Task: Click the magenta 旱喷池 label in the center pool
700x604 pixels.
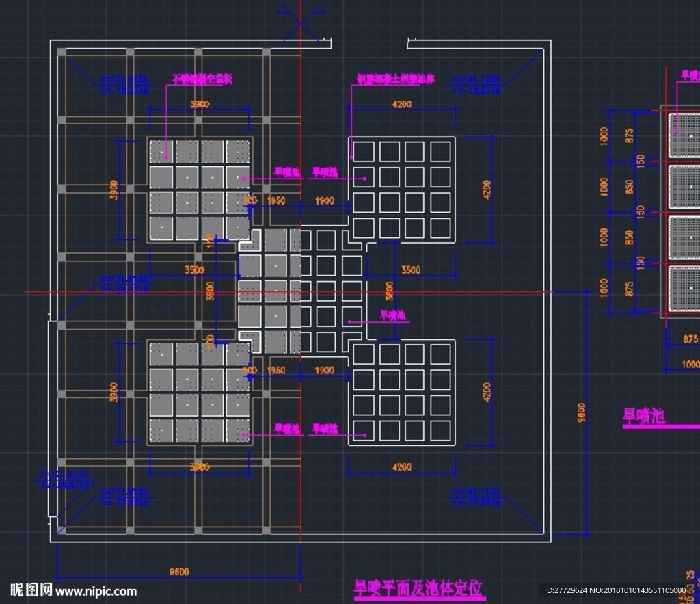Action: 393,315
